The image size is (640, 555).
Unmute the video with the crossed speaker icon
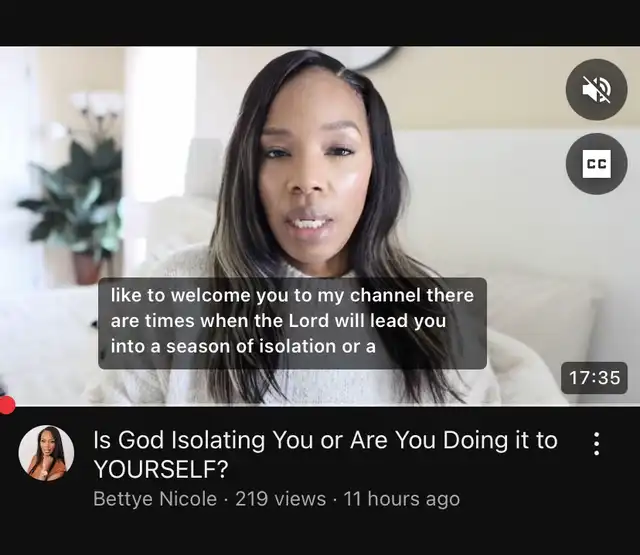pos(596,89)
